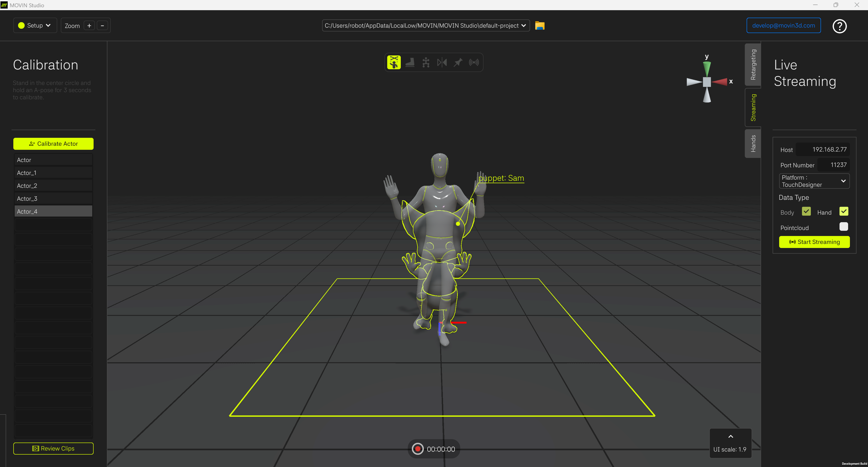Image resolution: width=868 pixels, height=467 pixels.
Task: Open Platform TouchDesigner dropdown
Action: tap(814, 181)
